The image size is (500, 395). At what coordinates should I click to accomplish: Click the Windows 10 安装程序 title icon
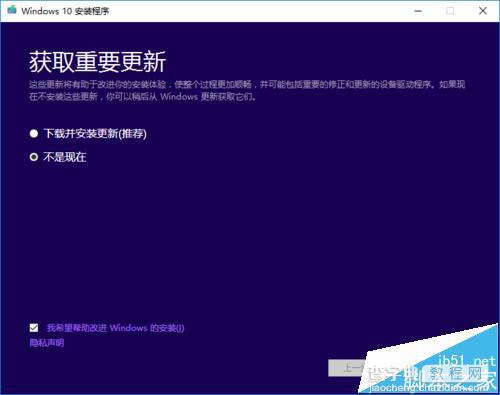click(12, 10)
